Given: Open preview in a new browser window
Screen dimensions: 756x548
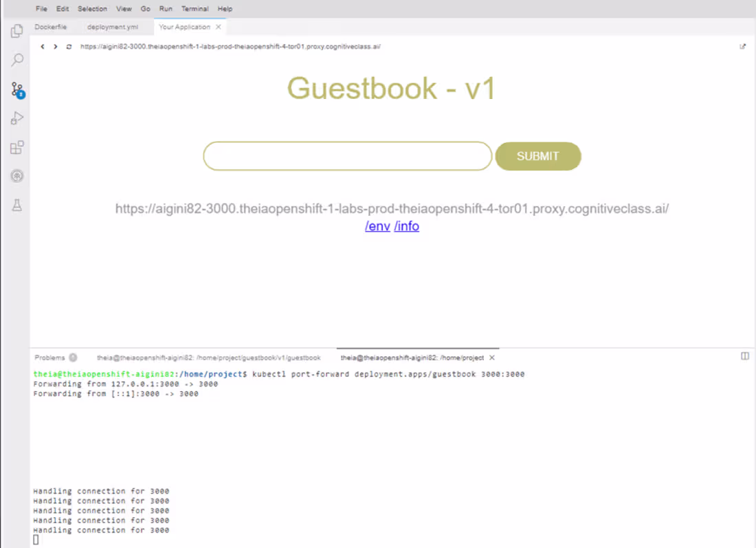Looking at the screenshot, I should (x=742, y=46).
